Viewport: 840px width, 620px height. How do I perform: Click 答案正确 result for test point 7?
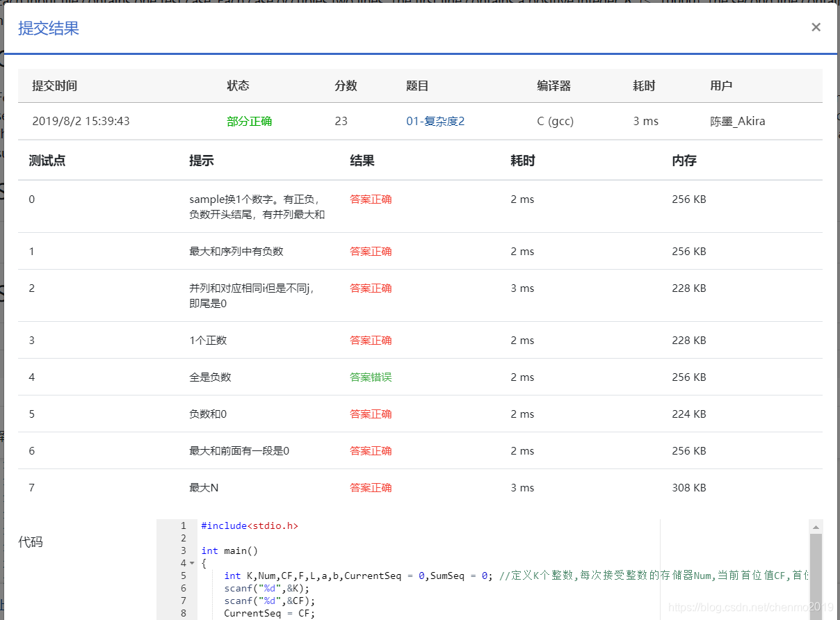(371, 488)
